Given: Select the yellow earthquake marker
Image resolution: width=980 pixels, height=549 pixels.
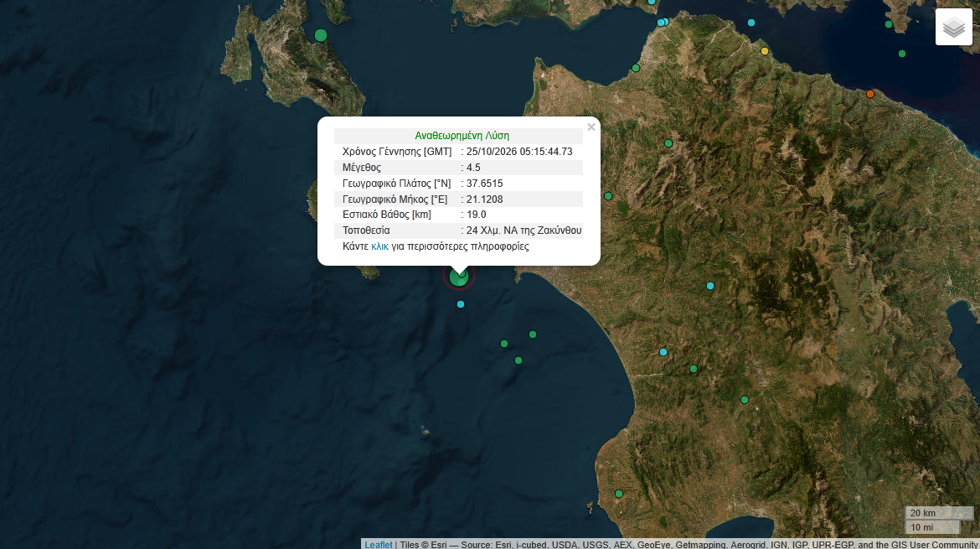Looking at the screenshot, I should [x=765, y=51].
